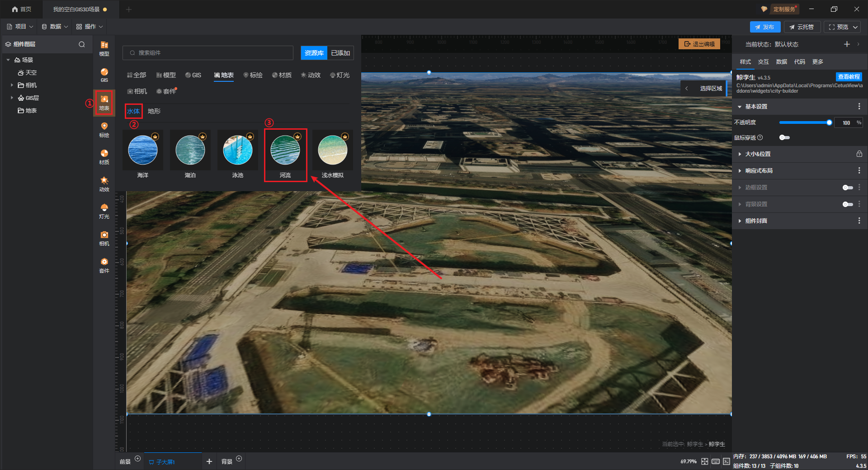Click the search icon in 组件图层 panel

click(82, 44)
